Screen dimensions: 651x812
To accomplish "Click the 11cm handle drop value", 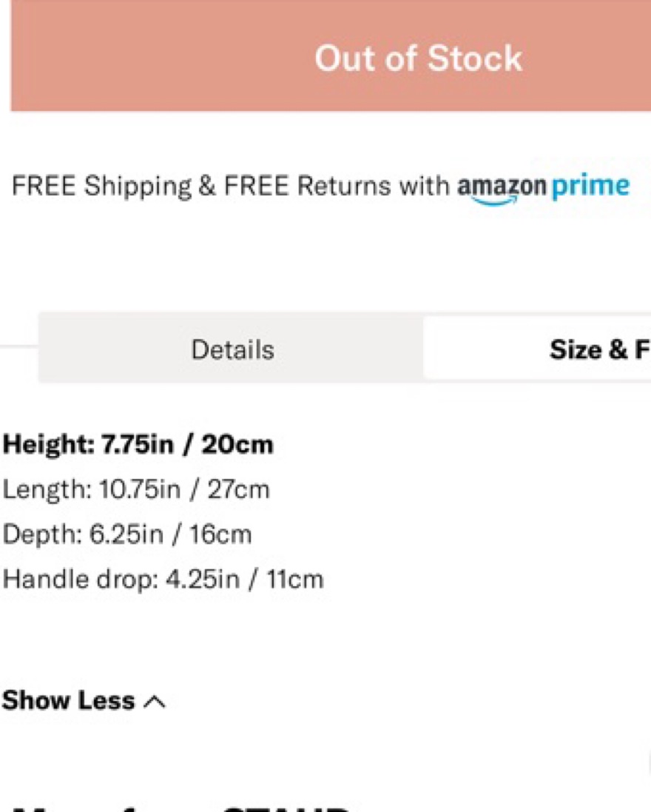I will pyautogui.click(x=294, y=579).
